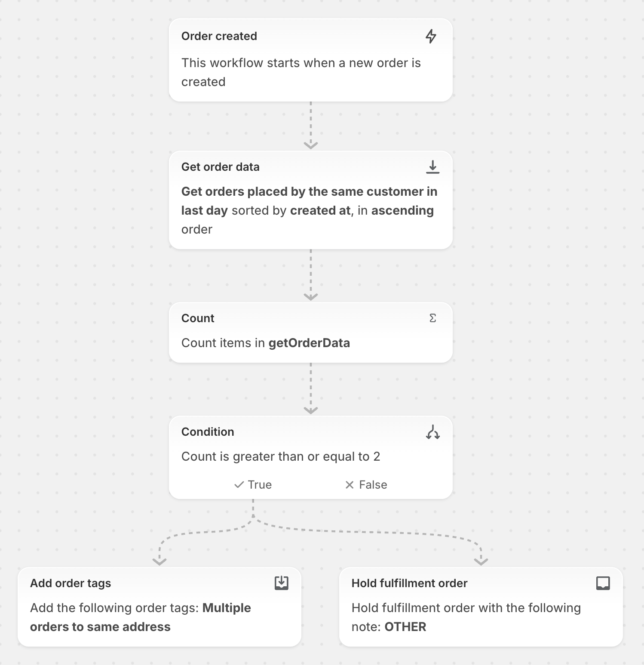Image resolution: width=644 pixels, height=665 pixels.
Task: Select the Condition step title
Action: pyautogui.click(x=208, y=432)
